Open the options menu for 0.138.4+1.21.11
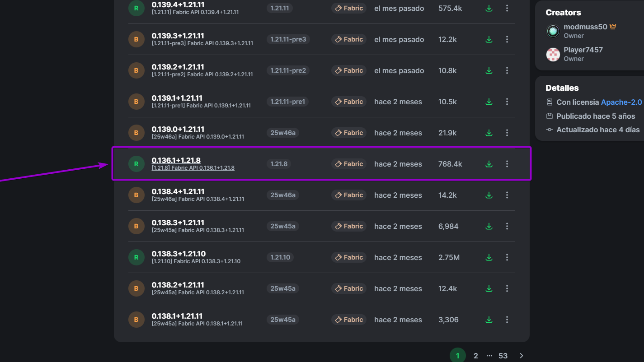 coord(507,195)
